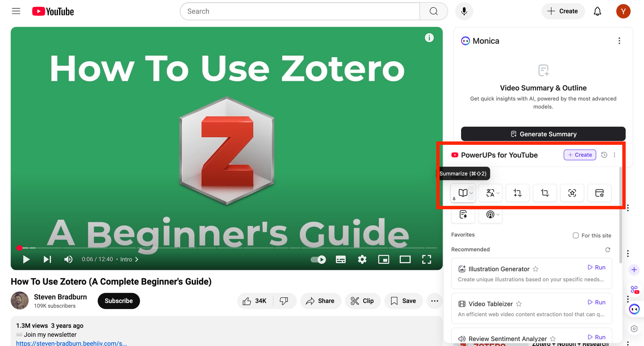
Task: Open the PowerUPs apps sidebar icon
Action: pyautogui.click(x=634, y=290)
